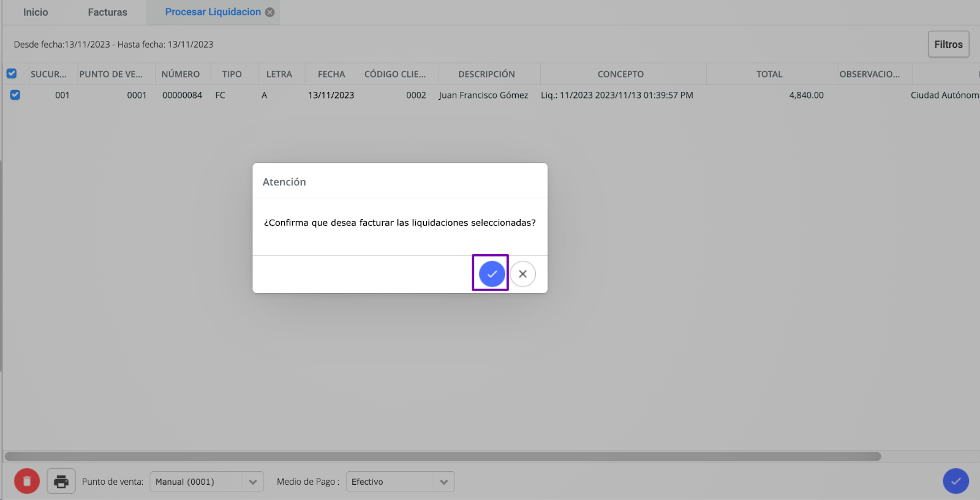Click the invoice number 00000084

pyautogui.click(x=182, y=95)
